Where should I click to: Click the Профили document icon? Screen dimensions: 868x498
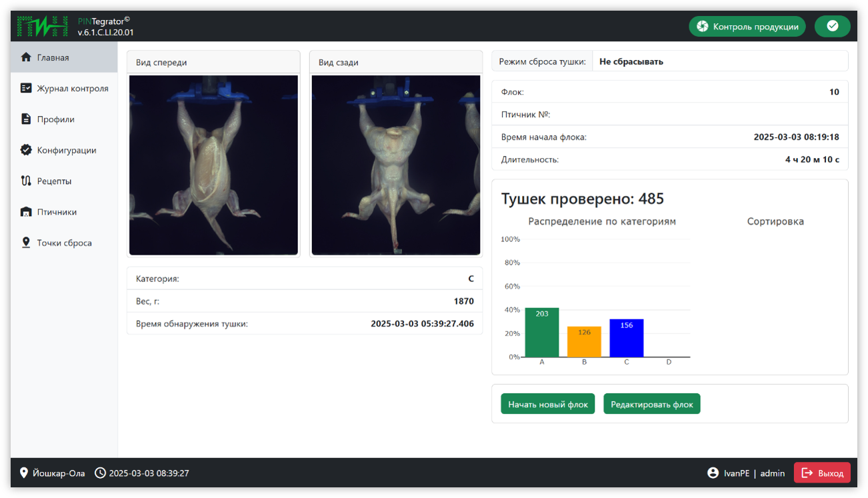point(26,119)
